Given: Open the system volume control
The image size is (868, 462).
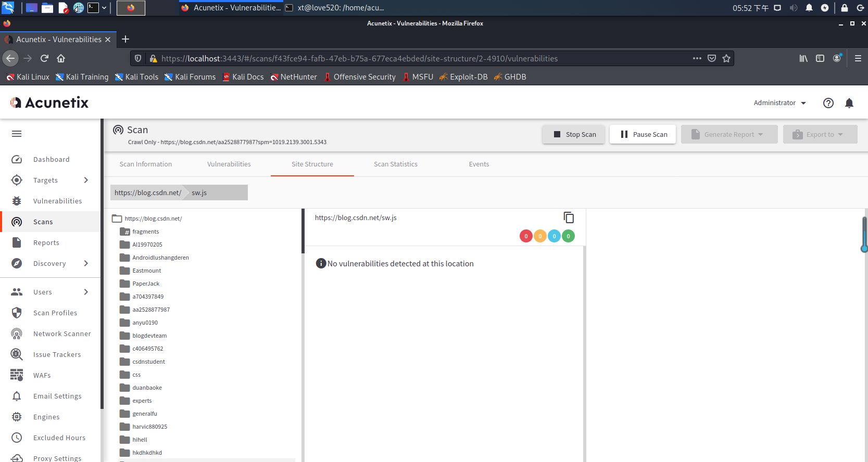Looking at the screenshot, I should (x=794, y=8).
